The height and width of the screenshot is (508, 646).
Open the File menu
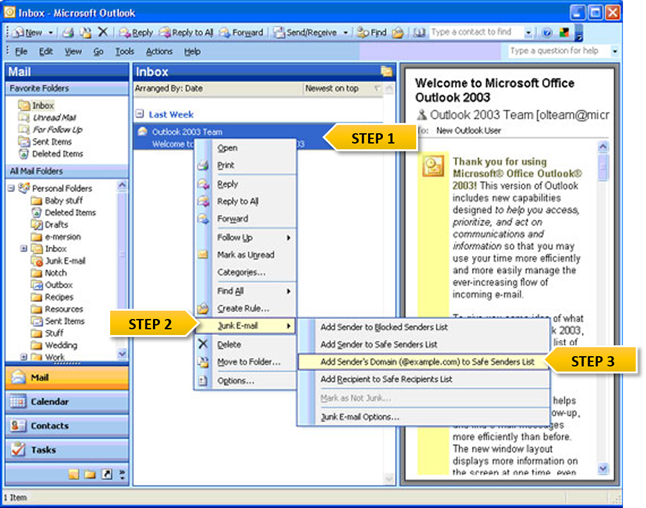click(21, 52)
